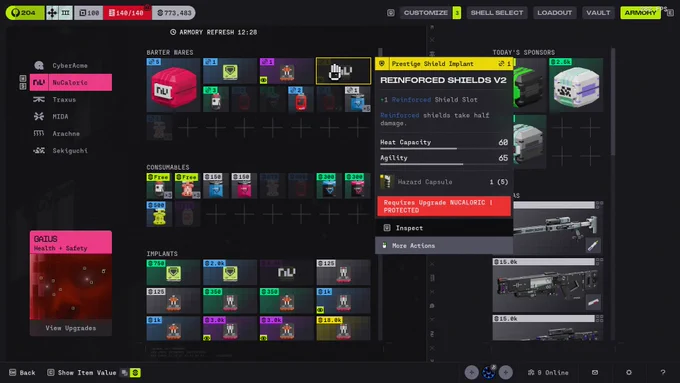Select the purple barter implant item
The width and height of the screenshot is (680, 383).
tap(287, 71)
